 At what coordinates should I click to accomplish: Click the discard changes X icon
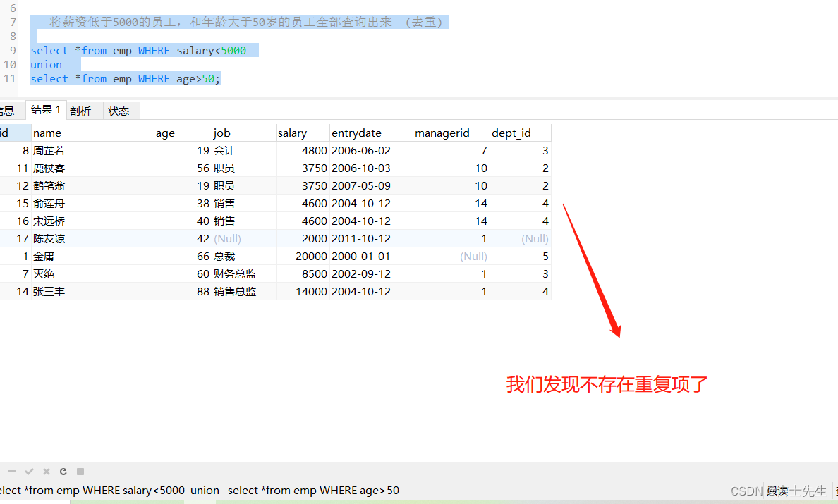tap(47, 472)
